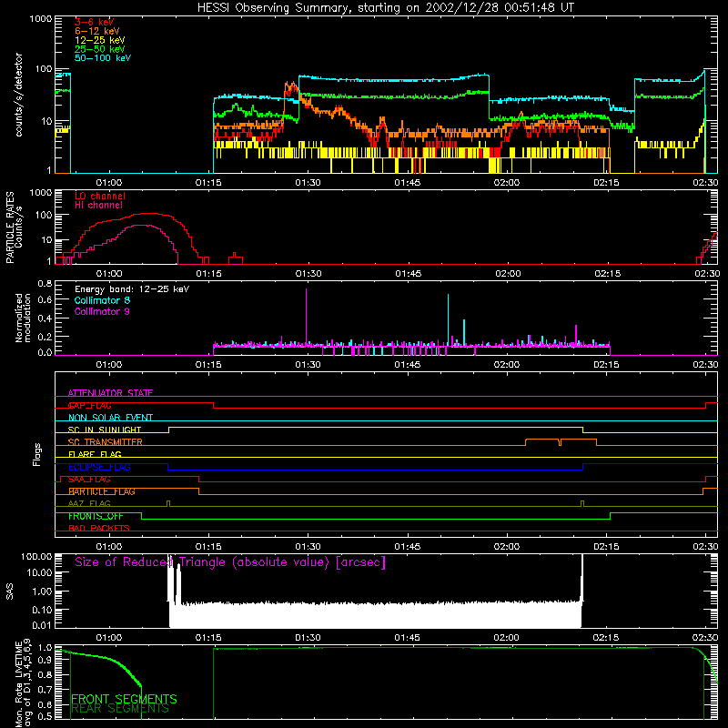Screen dimensions: 728x728
Task: Click the dim 'REAR SEGMENTS' legend label
Action: coord(120,709)
